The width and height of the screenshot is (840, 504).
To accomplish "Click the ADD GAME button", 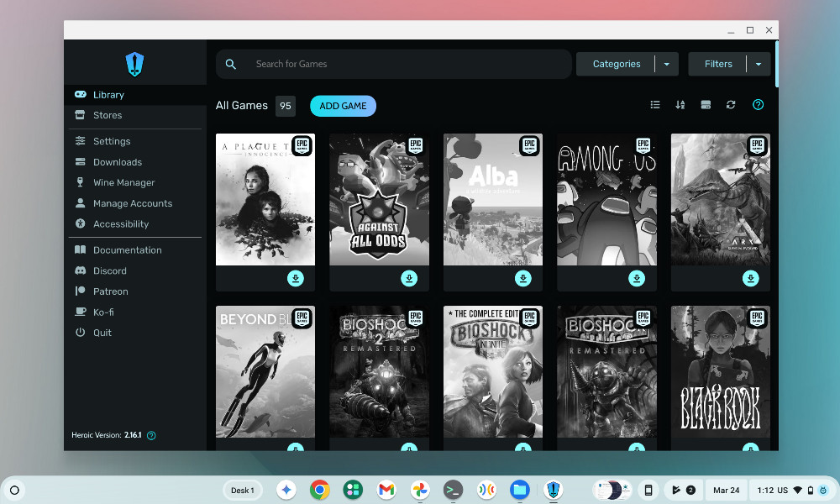I will pos(343,106).
